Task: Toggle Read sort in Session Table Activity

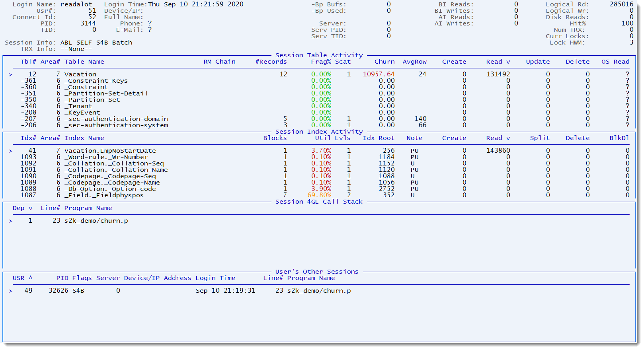Action: point(498,62)
